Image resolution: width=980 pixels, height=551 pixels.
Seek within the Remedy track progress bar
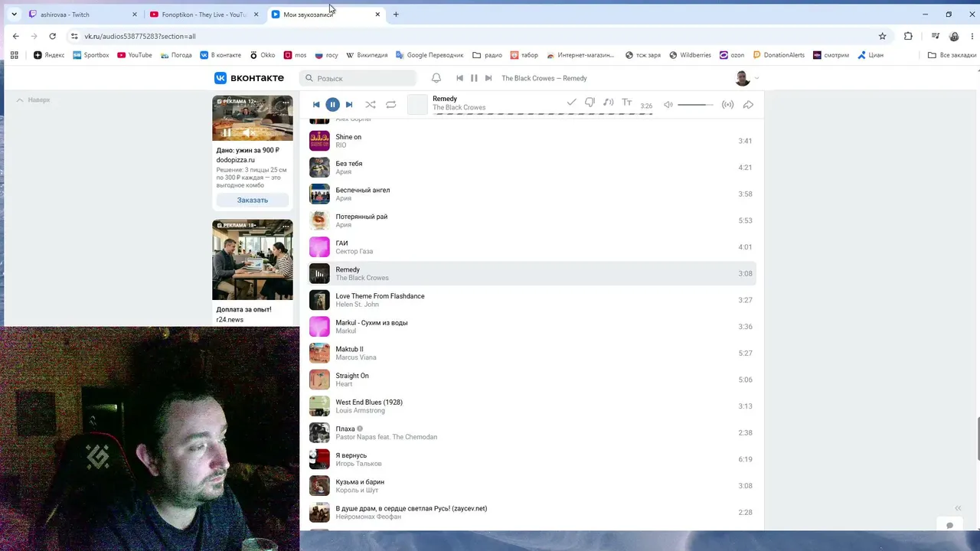[543, 114]
